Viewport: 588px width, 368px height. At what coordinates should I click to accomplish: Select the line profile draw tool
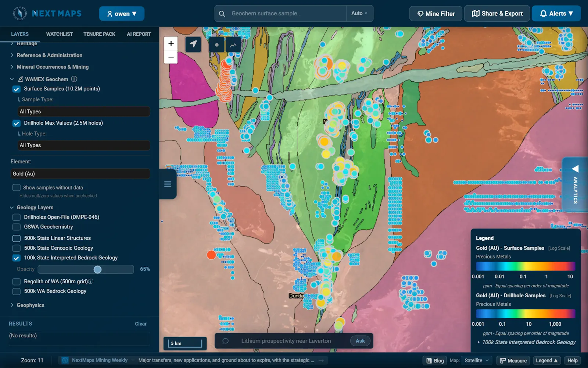[x=233, y=45]
